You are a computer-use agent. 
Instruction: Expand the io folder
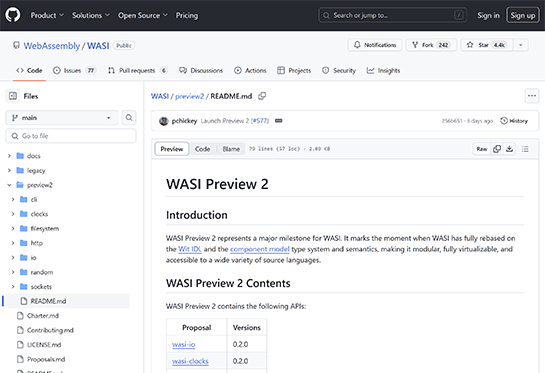[13, 258]
